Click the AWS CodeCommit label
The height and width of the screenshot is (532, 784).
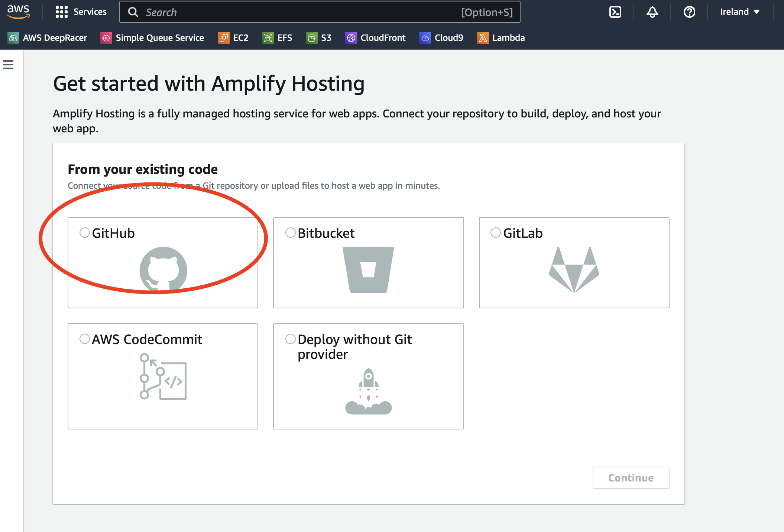(x=147, y=339)
